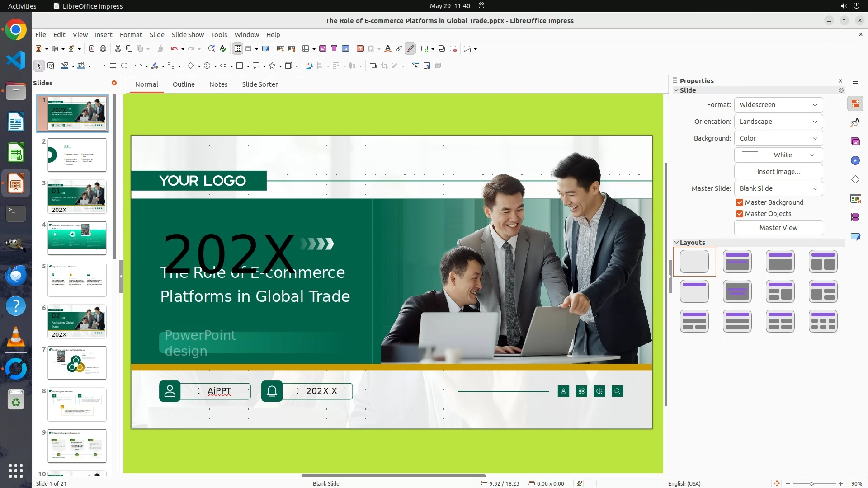Viewport: 868px width, 488px height.
Task: Select the Rectangle drawing tool
Action: [113, 66]
